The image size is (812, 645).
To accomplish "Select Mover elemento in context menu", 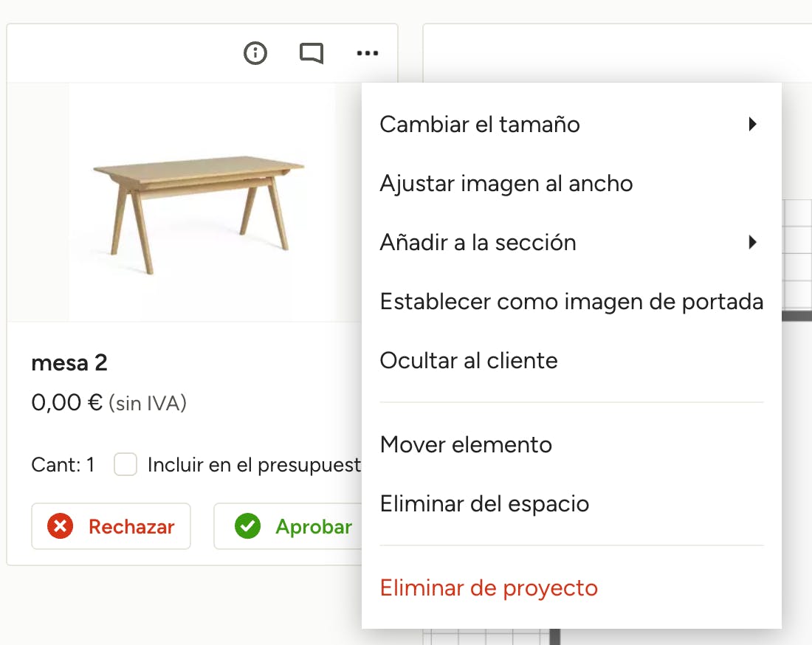I will pyautogui.click(x=466, y=444).
